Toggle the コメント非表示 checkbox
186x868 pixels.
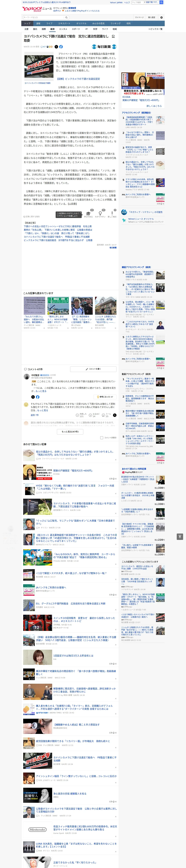pyautogui.click(x=102, y=438)
